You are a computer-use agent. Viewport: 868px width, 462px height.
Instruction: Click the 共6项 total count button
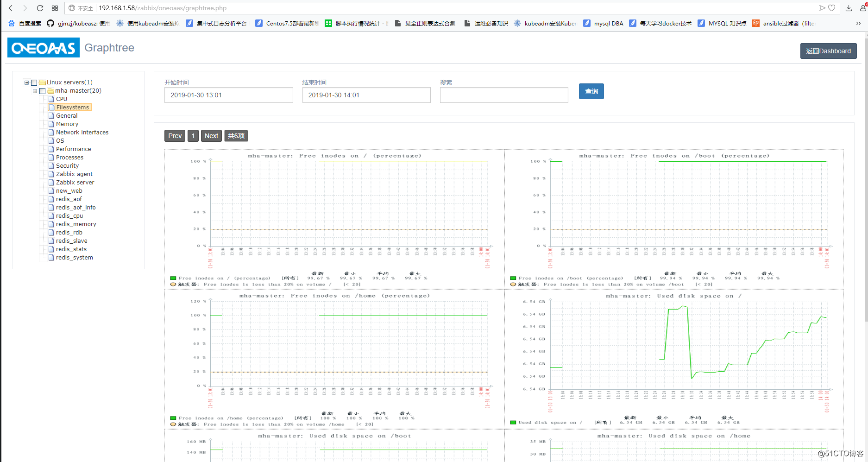pos(236,136)
